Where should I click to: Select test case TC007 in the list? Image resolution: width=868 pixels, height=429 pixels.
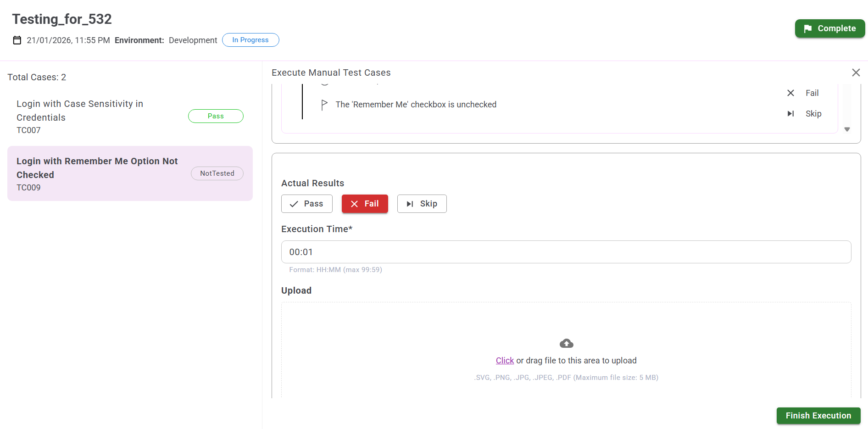(92, 117)
